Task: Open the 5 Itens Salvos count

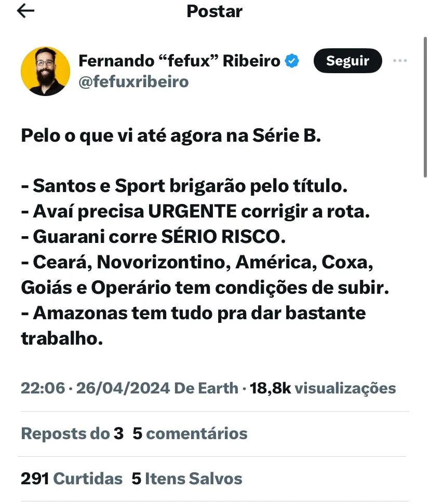Action: [x=187, y=479]
